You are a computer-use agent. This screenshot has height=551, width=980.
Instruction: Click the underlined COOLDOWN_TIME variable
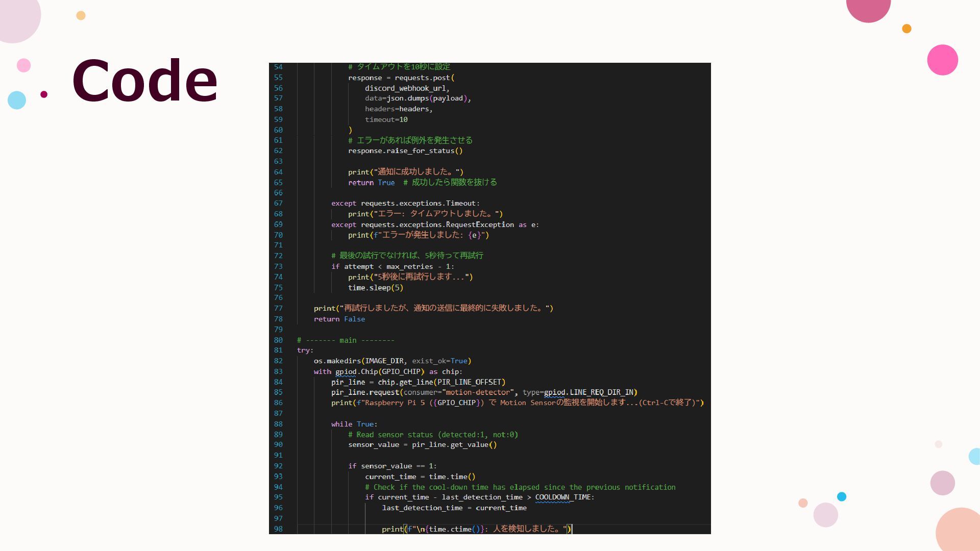(x=562, y=497)
